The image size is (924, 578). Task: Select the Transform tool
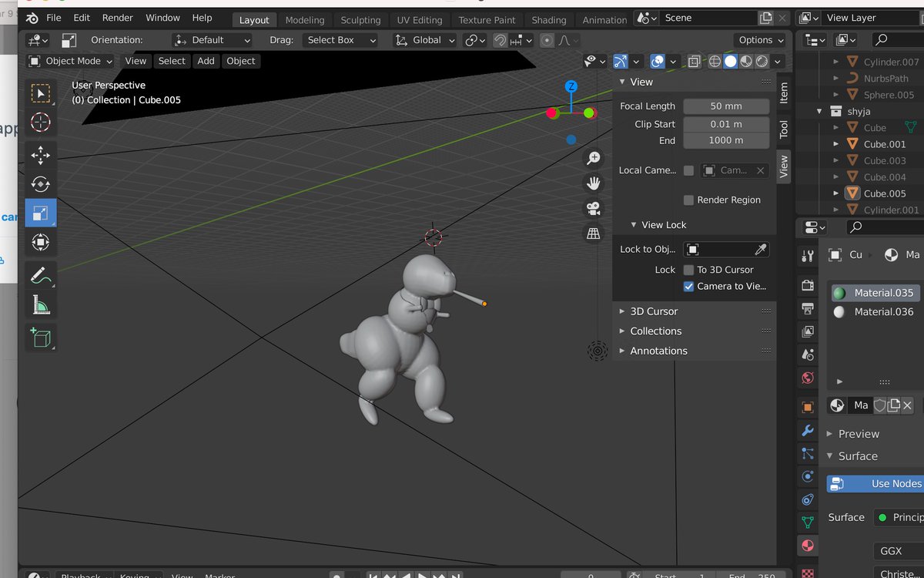40,243
